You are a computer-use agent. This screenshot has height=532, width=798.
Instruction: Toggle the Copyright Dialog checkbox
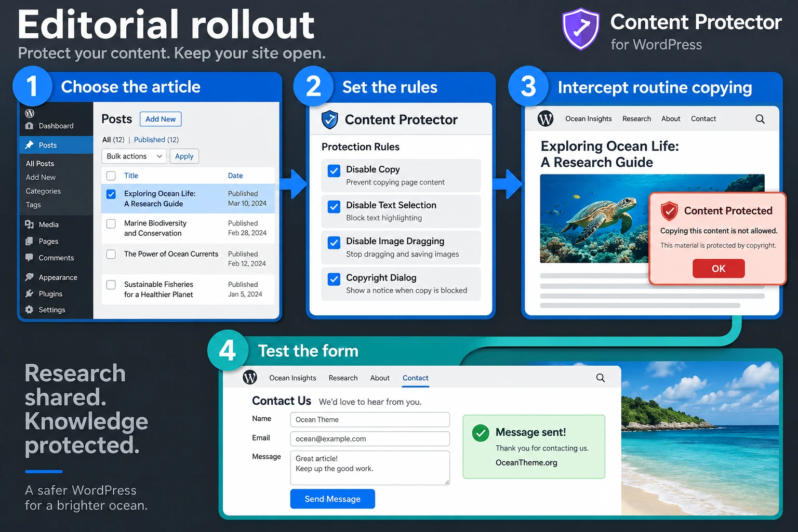point(334,279)
